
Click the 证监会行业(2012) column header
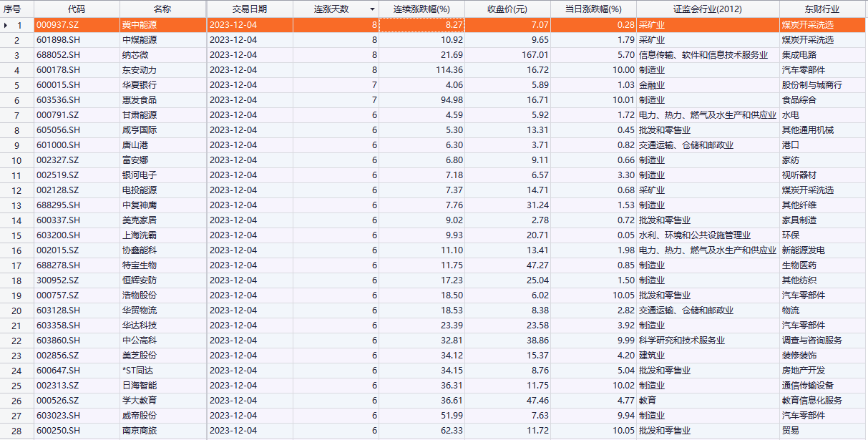(707, 9)
